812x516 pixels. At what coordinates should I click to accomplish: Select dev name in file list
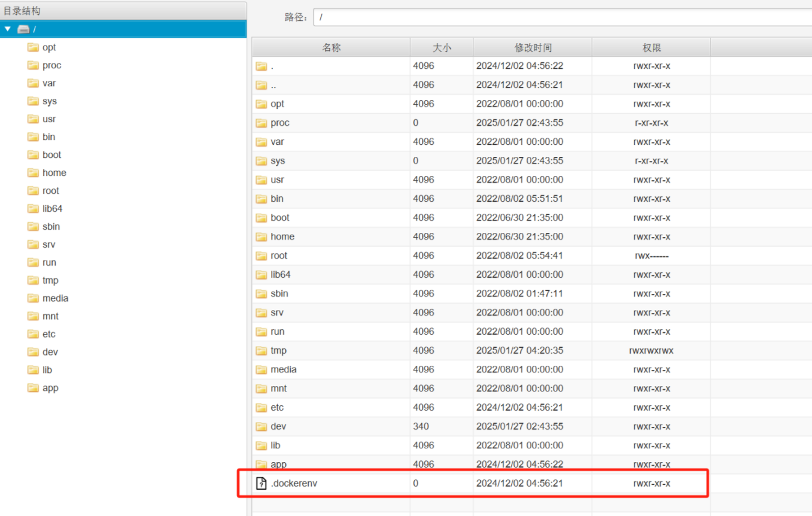278,426
